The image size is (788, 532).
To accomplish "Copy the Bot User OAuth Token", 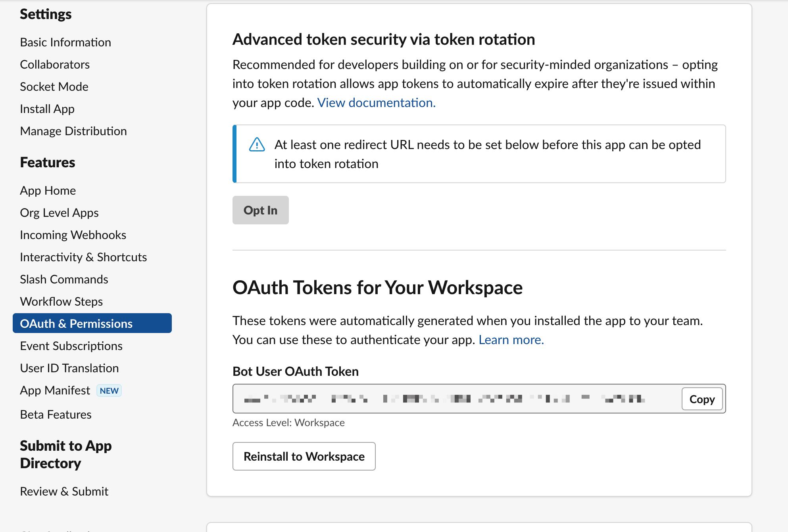I will (702, 399).
